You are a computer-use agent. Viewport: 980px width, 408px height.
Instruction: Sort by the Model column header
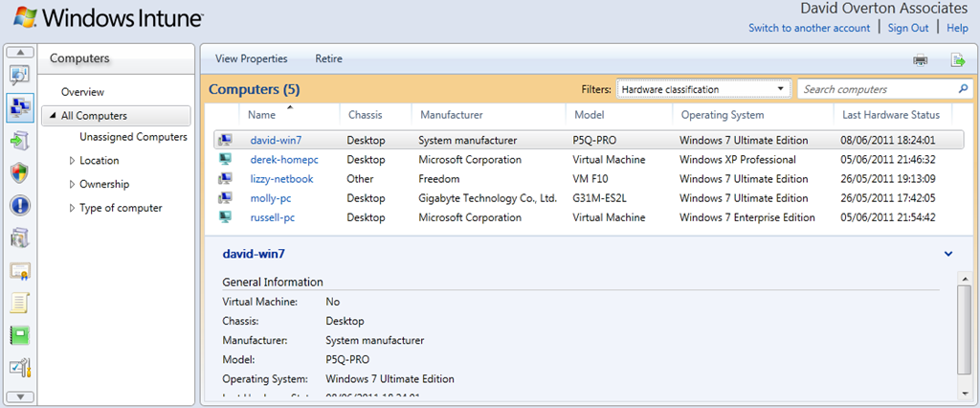(x=589, y=115)
